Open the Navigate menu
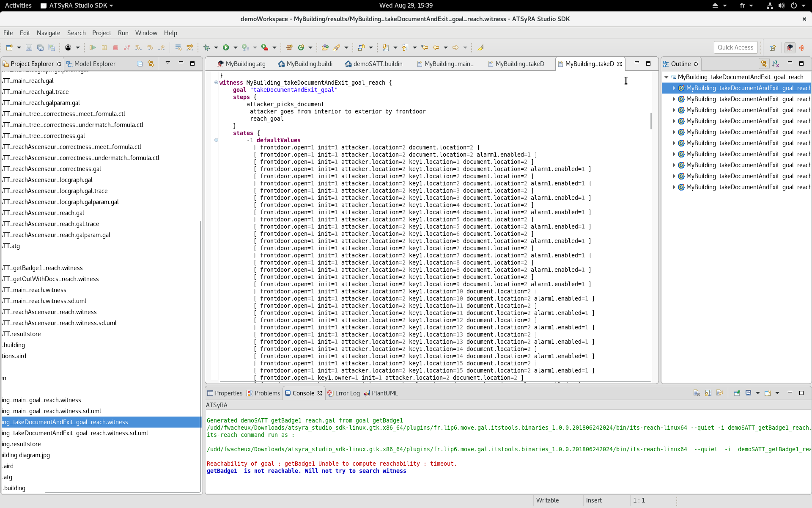812x508 pixels. pyautogui.click(x=48, y=33)
